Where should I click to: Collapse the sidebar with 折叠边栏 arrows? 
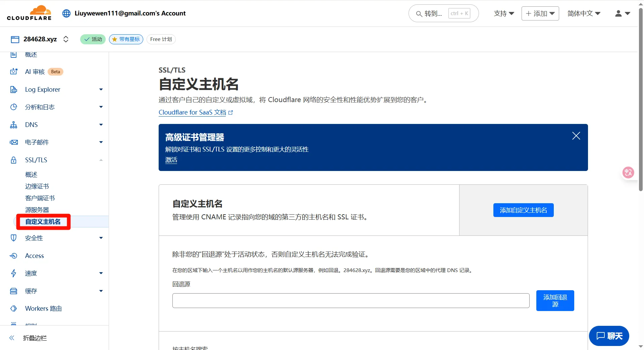point(12,338)
